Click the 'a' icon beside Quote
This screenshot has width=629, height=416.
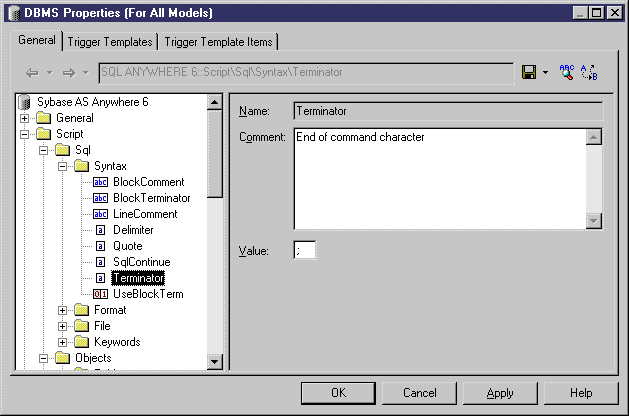coord(100,246)
